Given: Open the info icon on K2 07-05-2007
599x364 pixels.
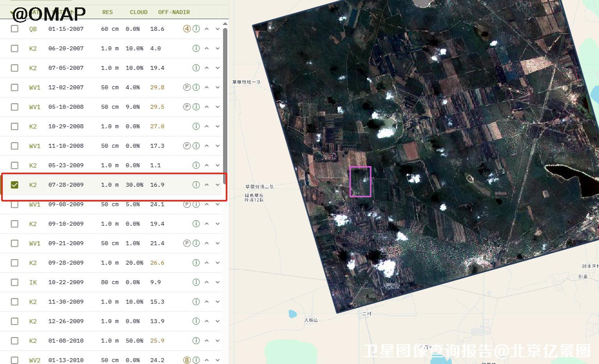Looking at the screenshot, I should [196, 68].
